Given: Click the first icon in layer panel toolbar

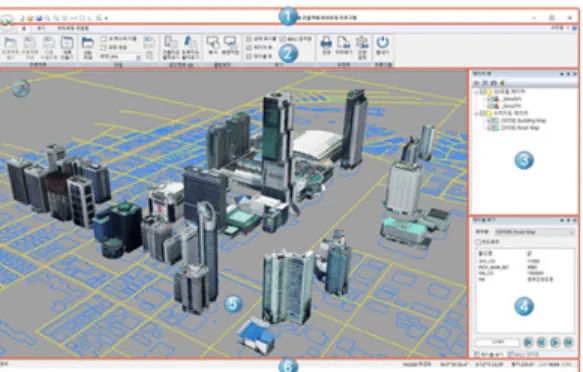Looking at the screenshot, I should point(477,83).
